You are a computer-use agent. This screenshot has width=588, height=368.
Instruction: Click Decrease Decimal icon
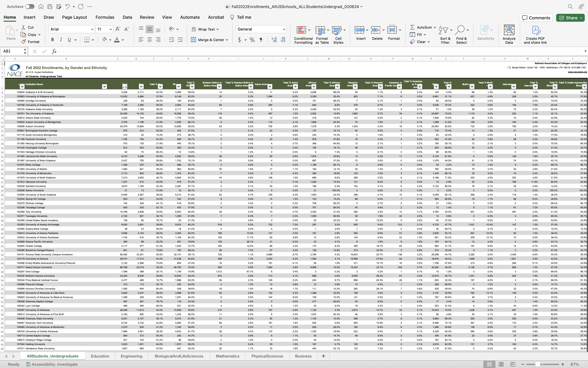point(283,40)
